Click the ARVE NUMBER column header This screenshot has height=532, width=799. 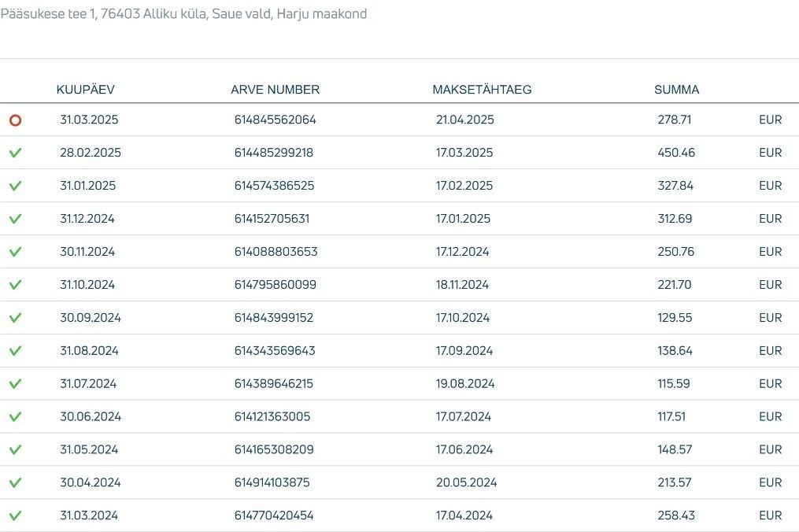click(x=276, y=90)
